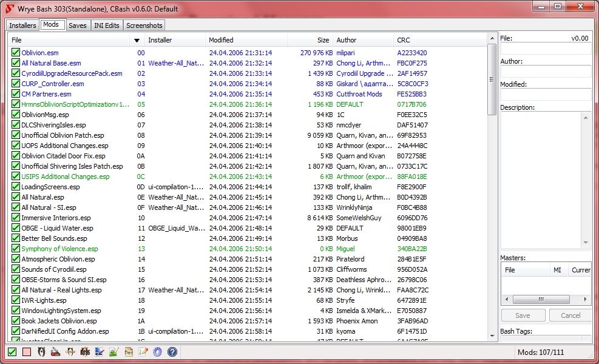Screen dimensions: 599x364
Task: Select CyrodiilUpgradeResourcePack.esm row
Action: pyautogui.click(x=248, y=73)
